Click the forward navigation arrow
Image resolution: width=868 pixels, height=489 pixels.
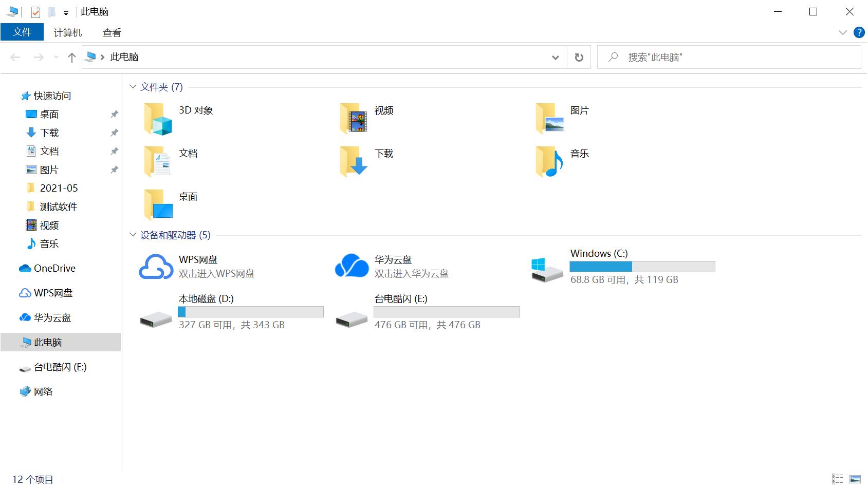pos(39,58)
